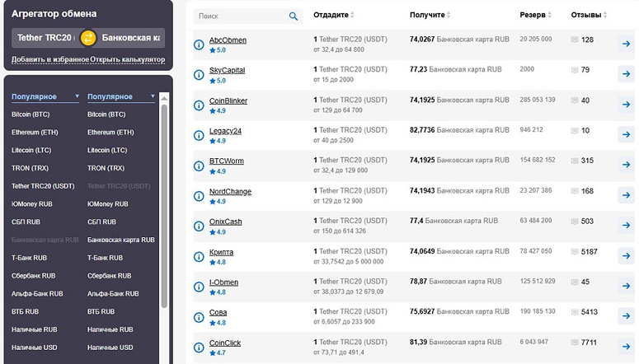Click the arrow button for OnixCash
The height and width of the screenshot is (364, 639).
pyautogui.click(x=626, y=226)
